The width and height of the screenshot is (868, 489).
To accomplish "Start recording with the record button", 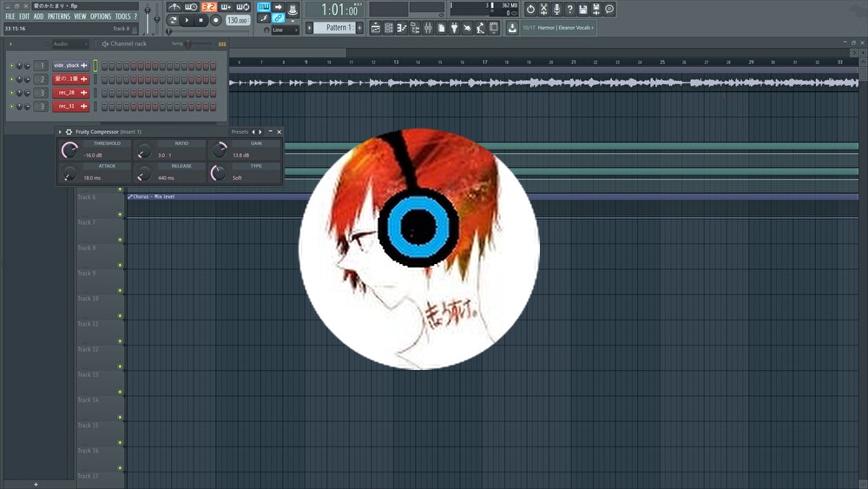I will click(x=216, y=21).
